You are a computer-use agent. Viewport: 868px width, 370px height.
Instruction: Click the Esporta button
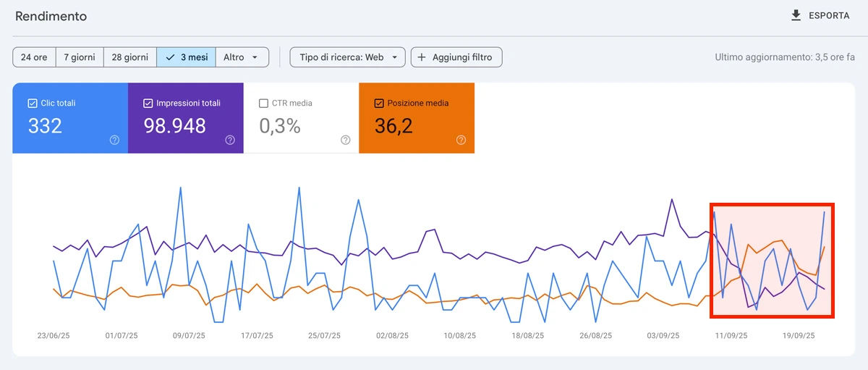[820, 15]
